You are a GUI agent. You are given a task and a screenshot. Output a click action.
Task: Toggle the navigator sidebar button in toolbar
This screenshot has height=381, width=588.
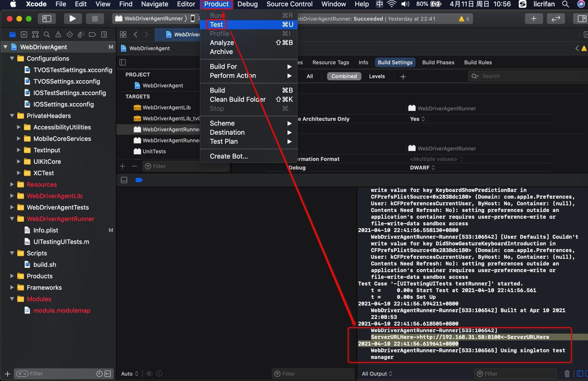point(47,19)
